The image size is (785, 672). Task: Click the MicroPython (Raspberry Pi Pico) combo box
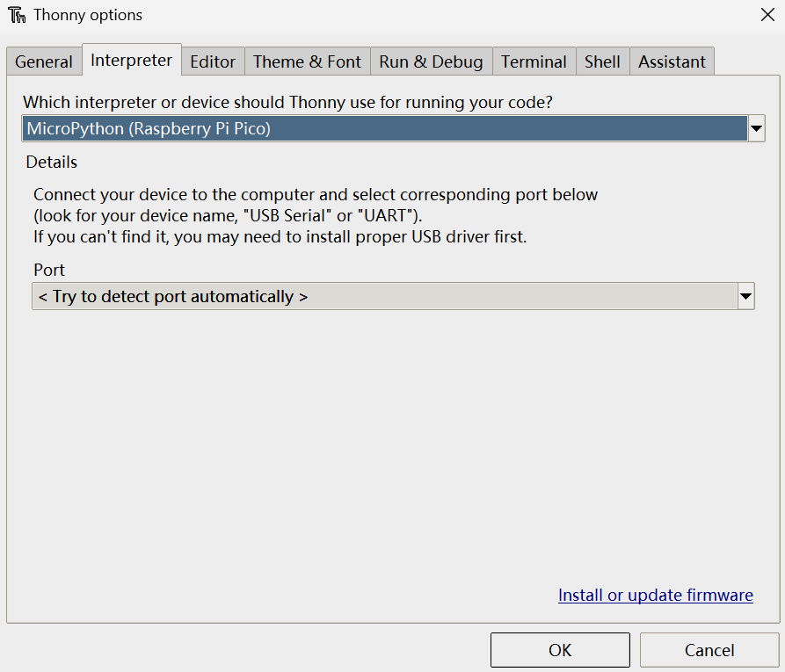[383, 129]
